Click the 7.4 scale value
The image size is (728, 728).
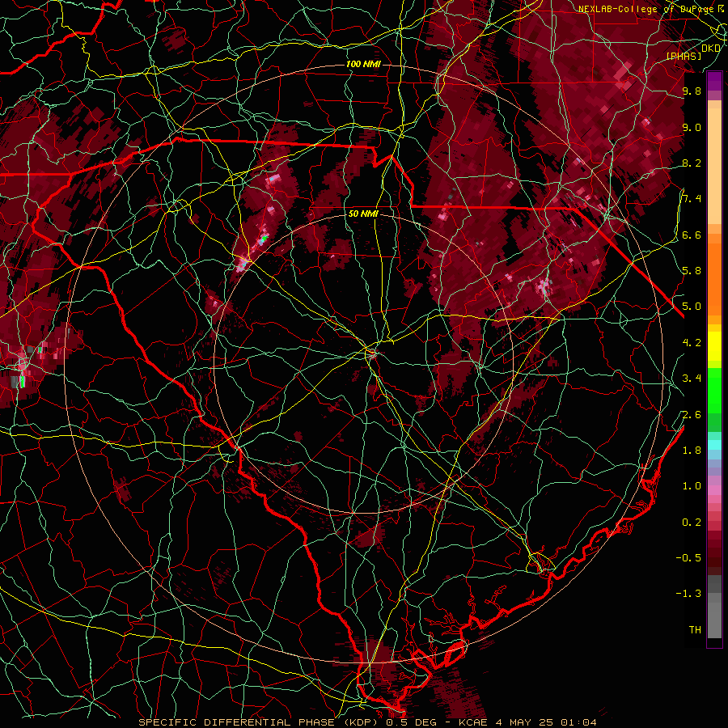[692, 199]
